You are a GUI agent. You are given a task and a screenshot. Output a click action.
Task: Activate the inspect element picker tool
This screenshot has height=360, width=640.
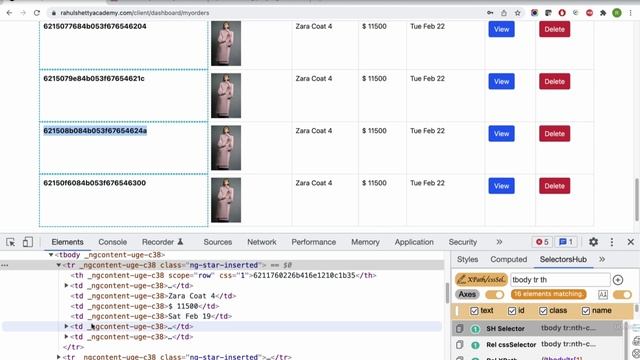(x=11, y=242)
